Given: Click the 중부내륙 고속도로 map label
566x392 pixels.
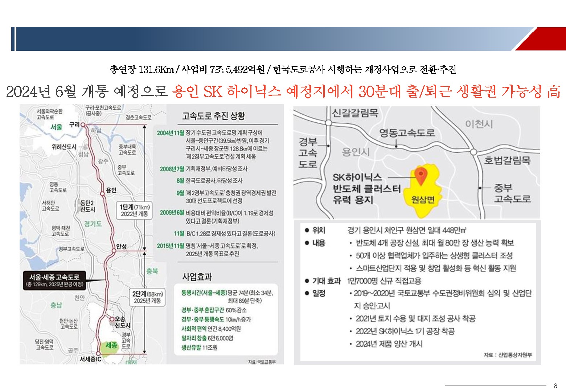Looking at the screenshot, I should (x=127, y=150).
